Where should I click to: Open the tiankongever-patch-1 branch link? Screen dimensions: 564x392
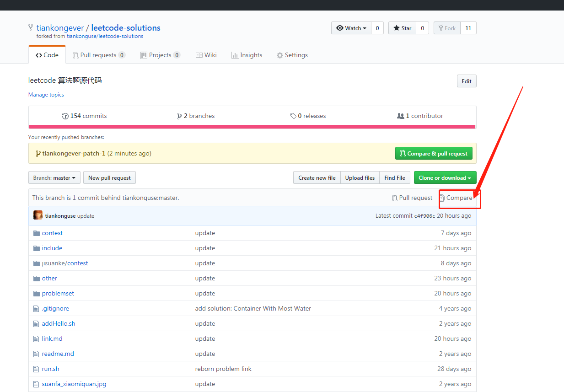pyautogui.click(x=74, y=154)
